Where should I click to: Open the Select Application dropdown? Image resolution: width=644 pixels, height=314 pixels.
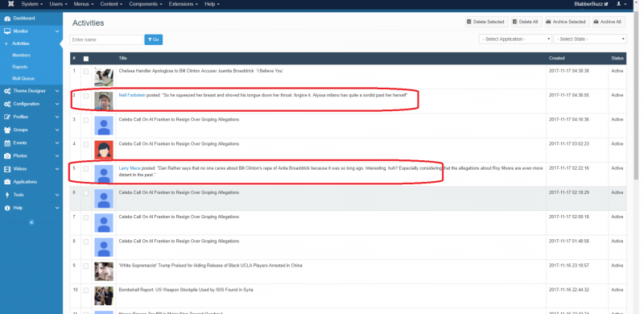click(x=515, y=39)
